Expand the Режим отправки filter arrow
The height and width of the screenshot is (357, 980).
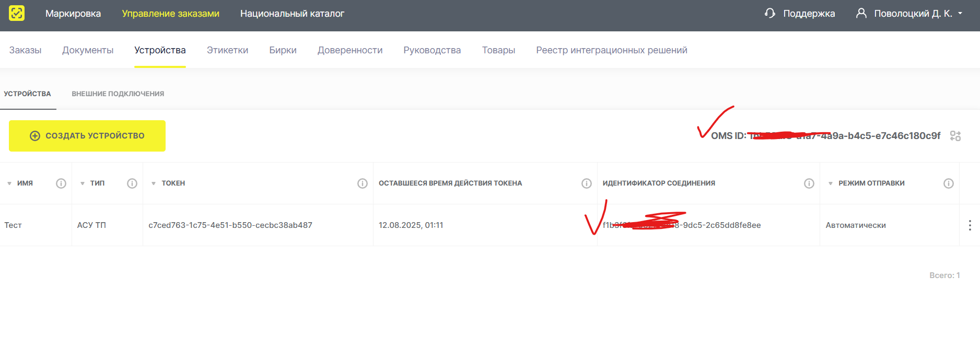pyautogui.click(x=831, y=183)
